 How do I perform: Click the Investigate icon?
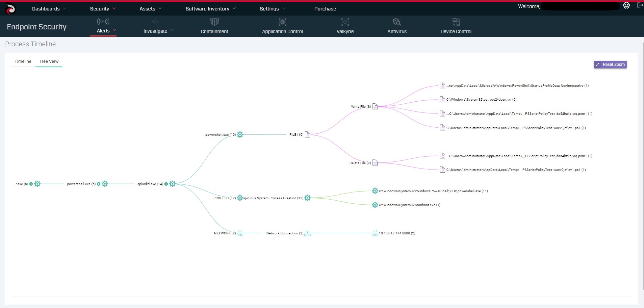pyautogui.click(x=155, y=22)
